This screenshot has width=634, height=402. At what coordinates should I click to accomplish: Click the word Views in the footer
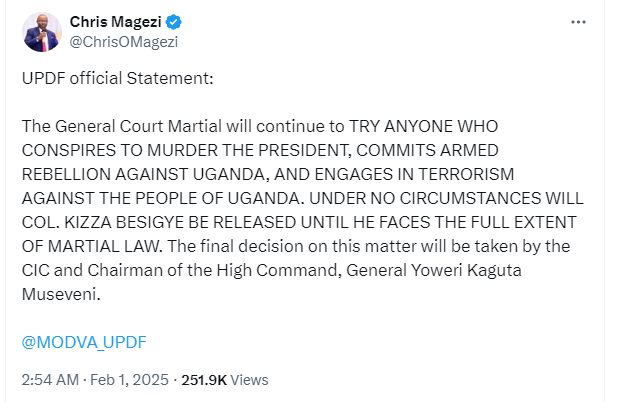point(250,380)
